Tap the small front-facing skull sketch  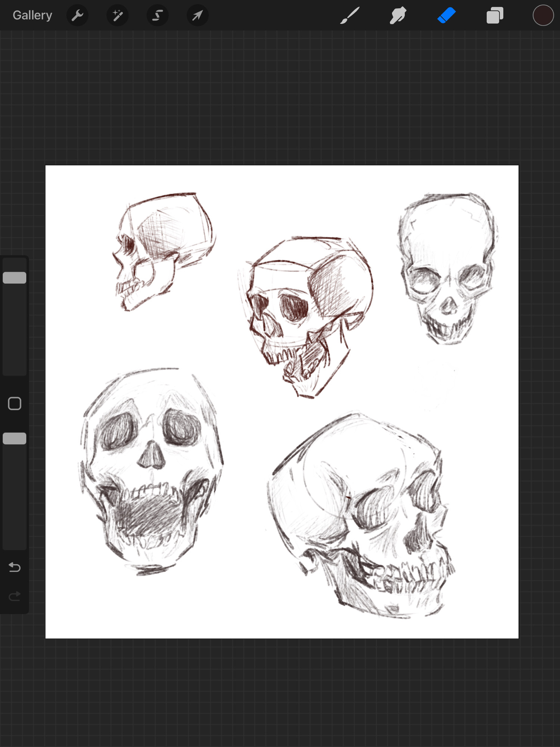pyautogui.click(x=448, y=269)
